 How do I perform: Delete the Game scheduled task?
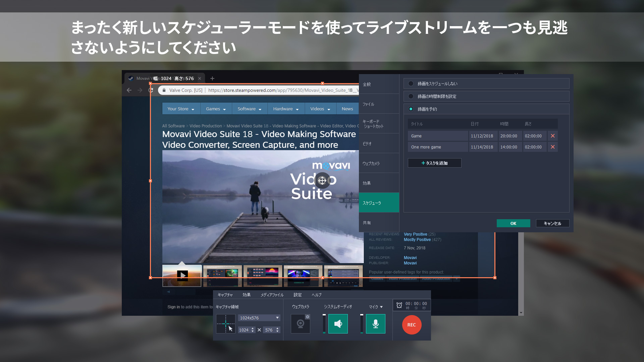coord(553,136)
